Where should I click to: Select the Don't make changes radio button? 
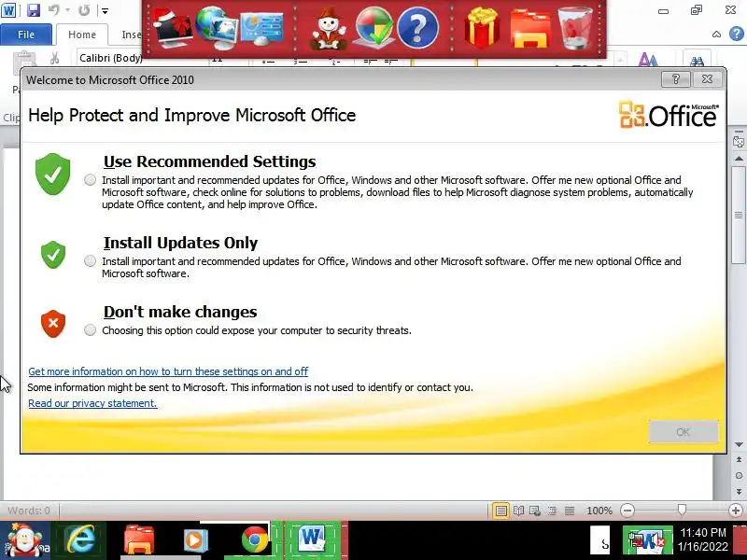click(90, 330)
